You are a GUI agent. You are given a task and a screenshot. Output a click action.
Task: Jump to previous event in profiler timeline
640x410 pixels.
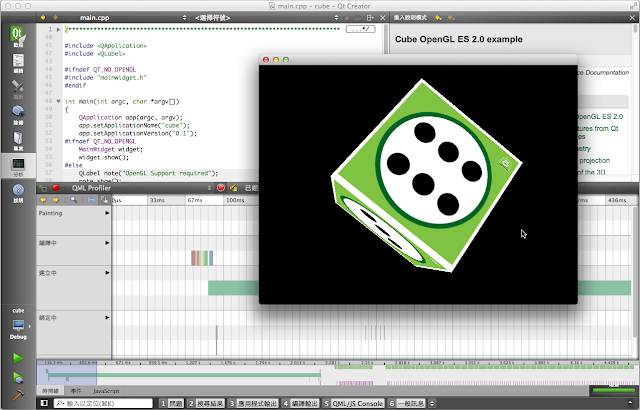[x=43, y=200]
